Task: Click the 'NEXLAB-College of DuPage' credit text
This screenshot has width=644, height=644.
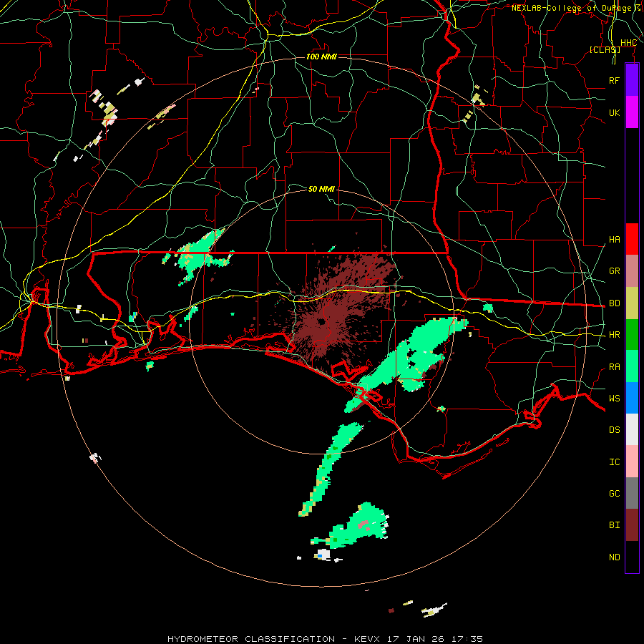Action: pos(571,8)
